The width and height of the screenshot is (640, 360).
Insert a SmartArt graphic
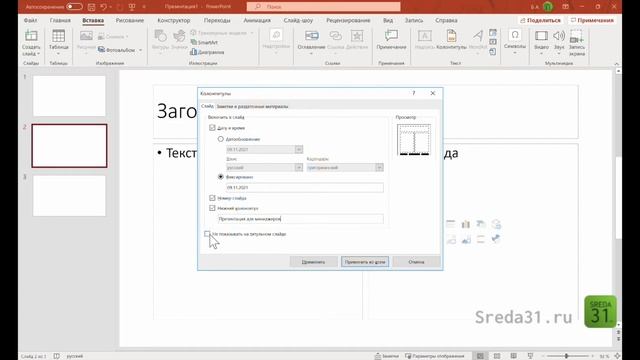204,42
